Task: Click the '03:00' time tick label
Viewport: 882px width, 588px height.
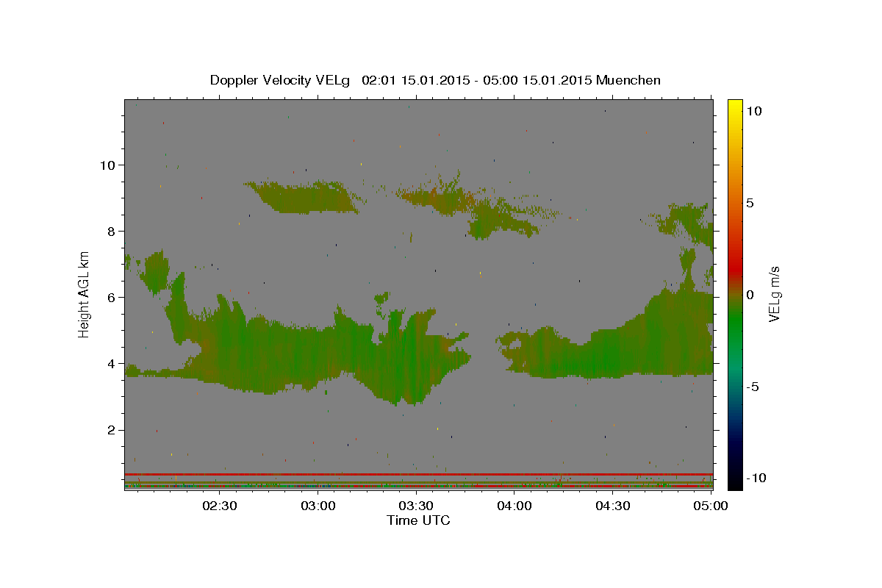Action: 318,506
